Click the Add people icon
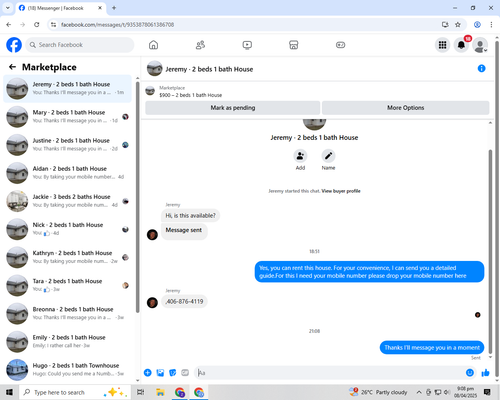 tap(300, 156)
